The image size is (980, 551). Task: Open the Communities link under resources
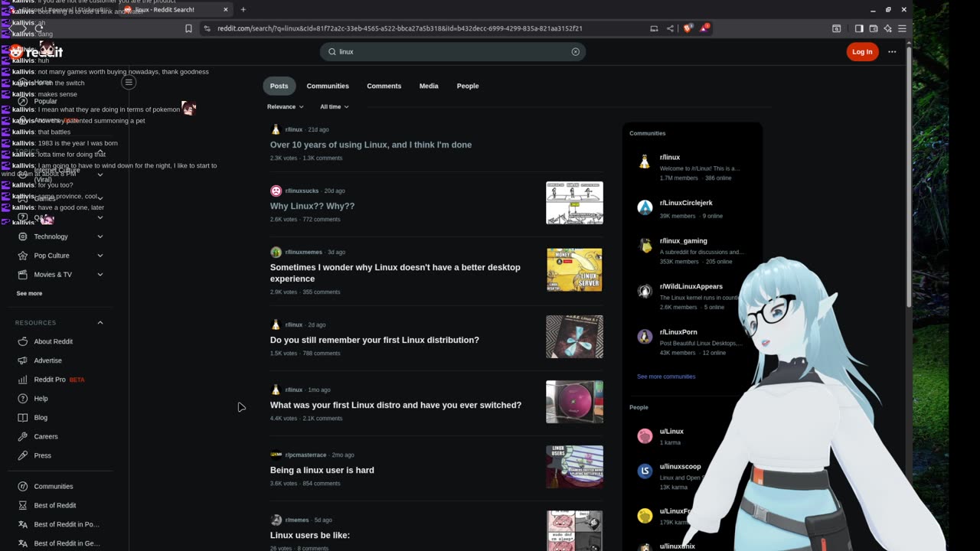click(54, 487)
